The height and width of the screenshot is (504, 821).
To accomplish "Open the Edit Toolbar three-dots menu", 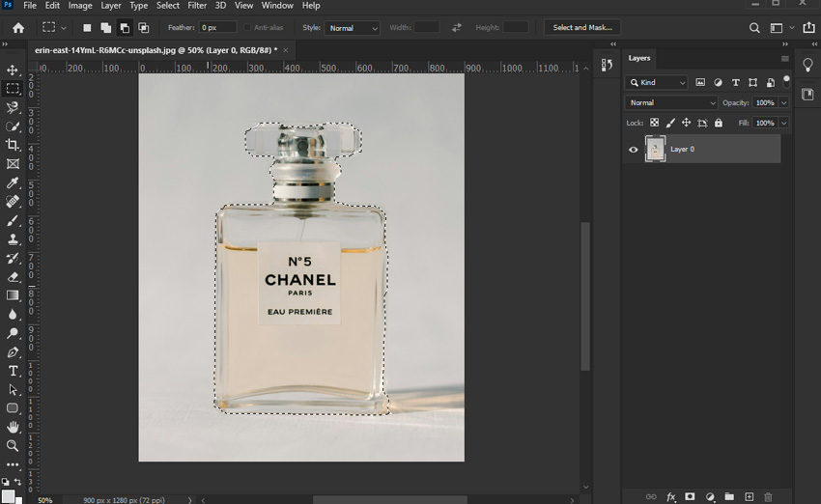I will (x=13, y=464).
